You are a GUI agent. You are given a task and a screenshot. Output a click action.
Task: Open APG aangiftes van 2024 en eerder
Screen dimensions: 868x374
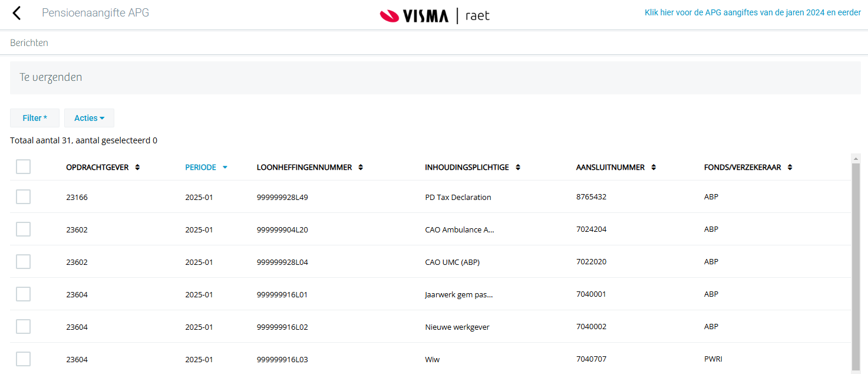[753, 11]
